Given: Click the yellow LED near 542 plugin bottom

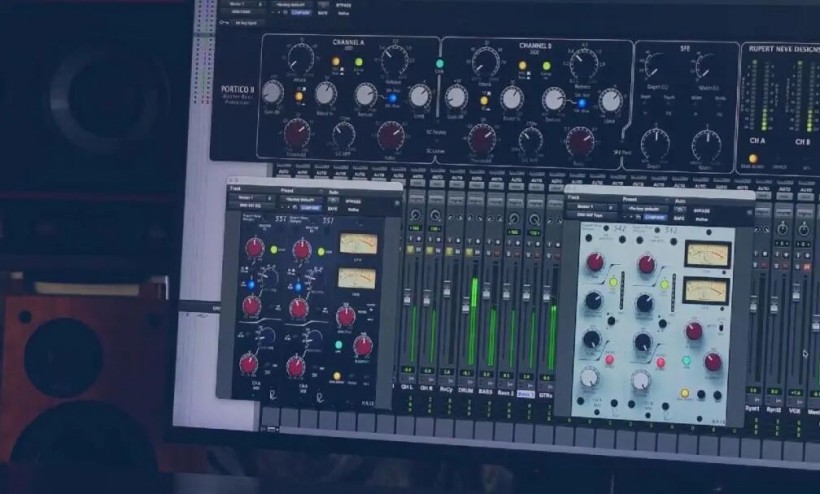Looking at the screenshot, I should (x=684, y=393).
